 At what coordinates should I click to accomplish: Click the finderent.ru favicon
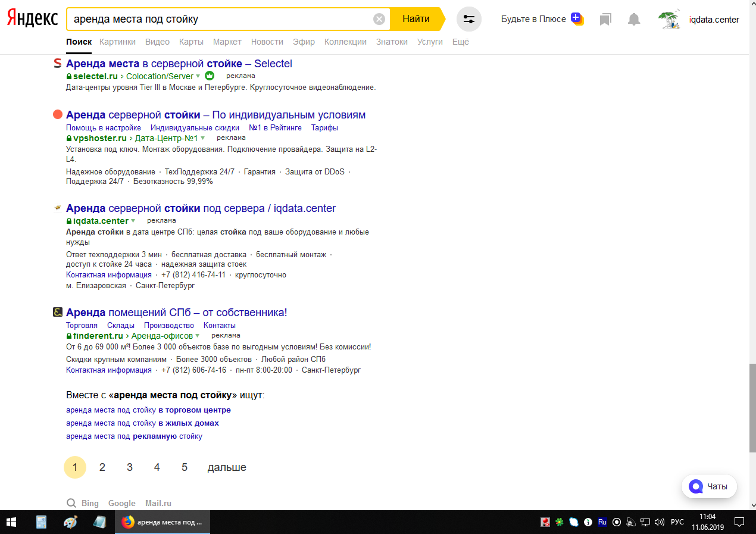[x=58, y=312]
